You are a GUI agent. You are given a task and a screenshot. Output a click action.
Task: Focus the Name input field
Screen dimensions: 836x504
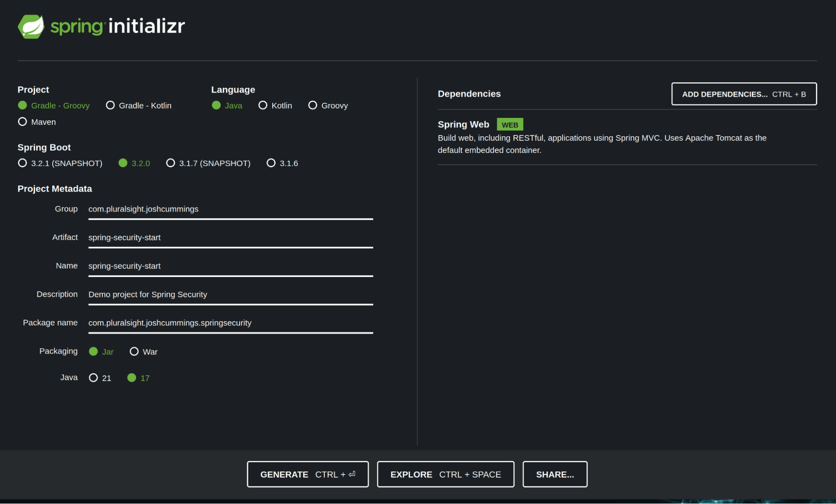click(230, 267)
